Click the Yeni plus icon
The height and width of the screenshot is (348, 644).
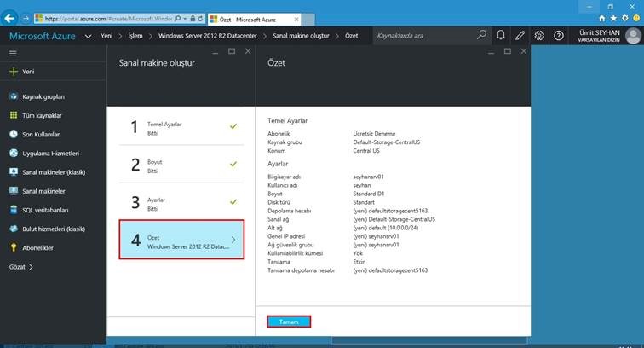[14, 72]
